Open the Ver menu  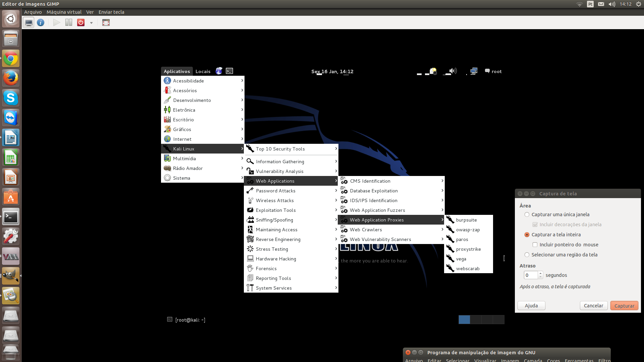(90, 12)
